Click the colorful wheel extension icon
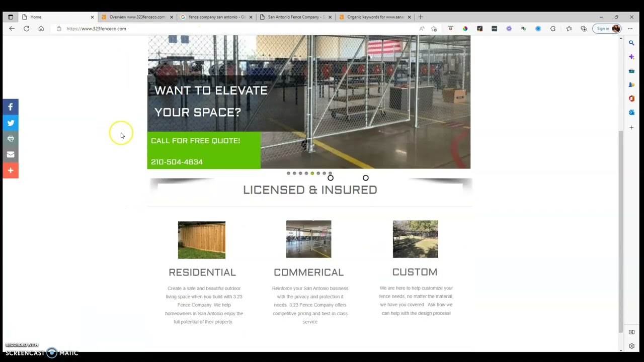The height and width of the screenshot is (362, 644). [x=465, y=29]
